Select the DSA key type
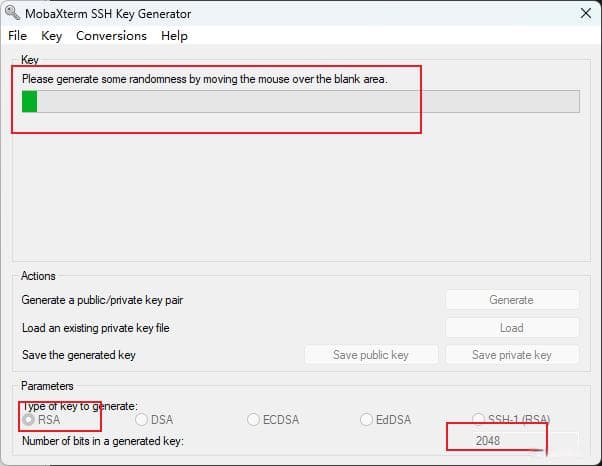602x466 pixels. 154,420
